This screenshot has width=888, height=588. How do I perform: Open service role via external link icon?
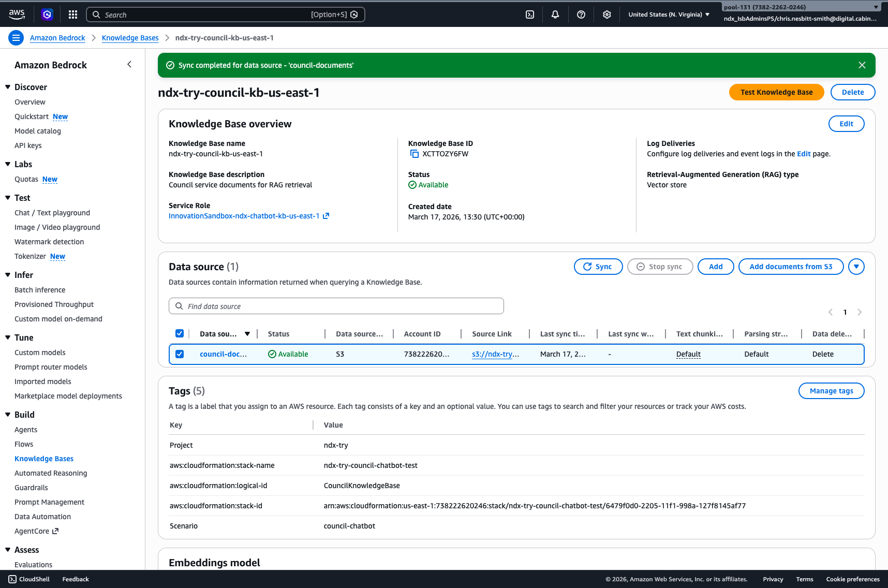(x=327, y=216)
